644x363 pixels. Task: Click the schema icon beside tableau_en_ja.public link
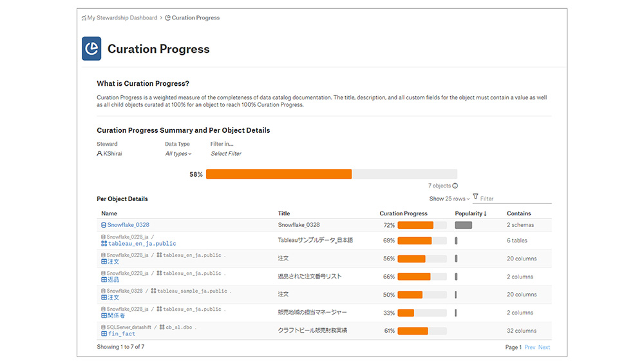point(104,243)
